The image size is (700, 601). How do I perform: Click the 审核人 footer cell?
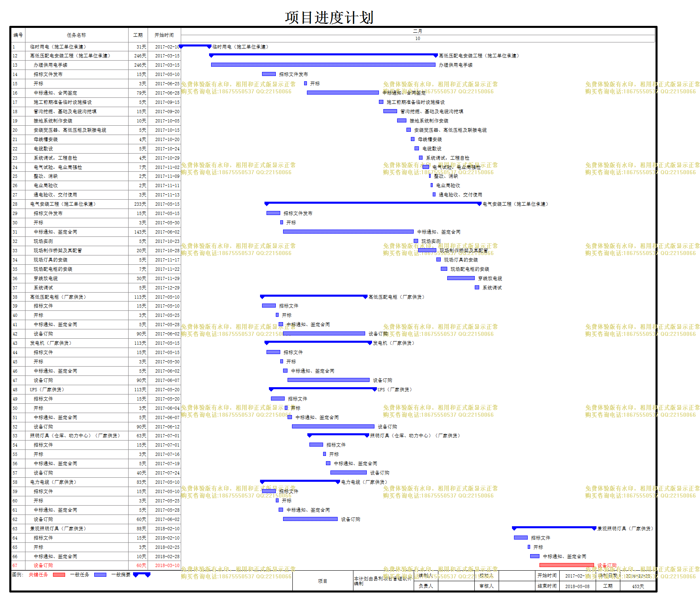486,586
